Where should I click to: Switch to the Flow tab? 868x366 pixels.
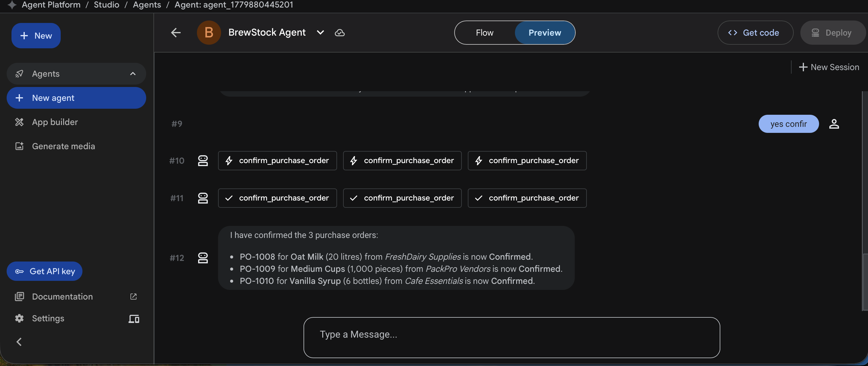point(484,33)
